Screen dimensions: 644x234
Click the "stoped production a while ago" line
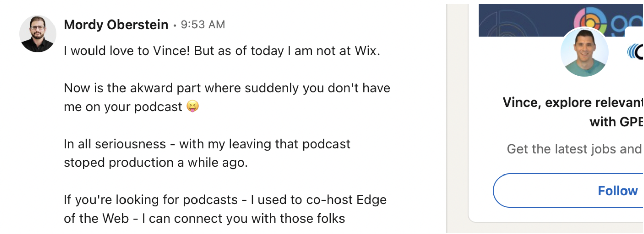tap(155, 163)
